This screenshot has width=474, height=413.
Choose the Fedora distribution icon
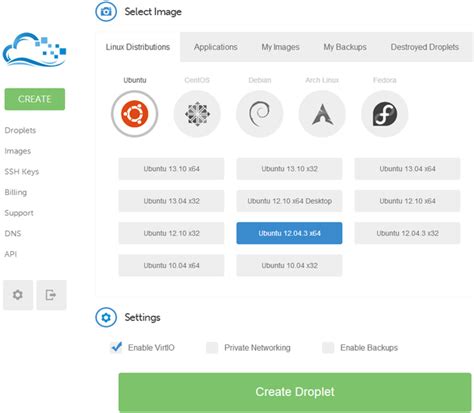pyautogui.click(x=385, y=114)
